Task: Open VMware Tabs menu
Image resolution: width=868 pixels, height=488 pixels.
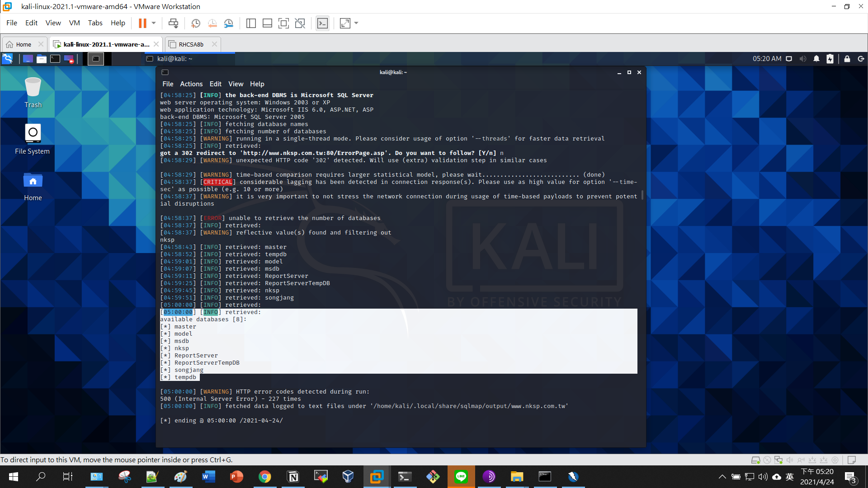Action: (x=95, y=23)
